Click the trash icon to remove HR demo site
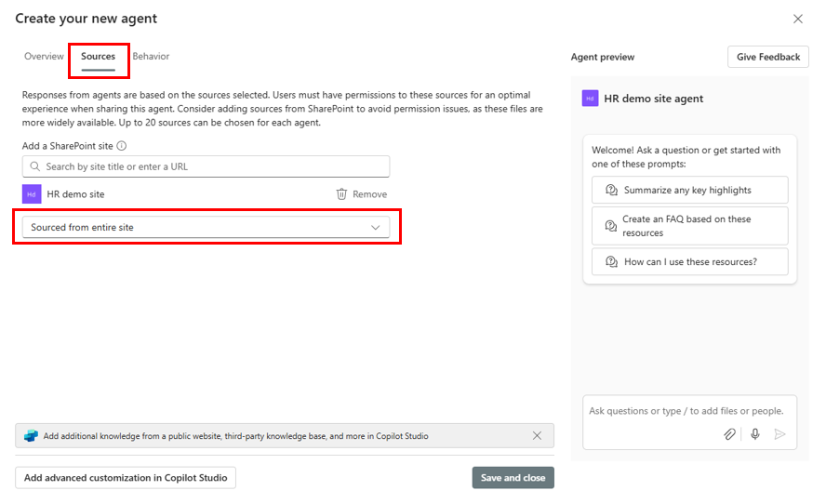Viewport: 826px width, 504px height. (341, 194)
